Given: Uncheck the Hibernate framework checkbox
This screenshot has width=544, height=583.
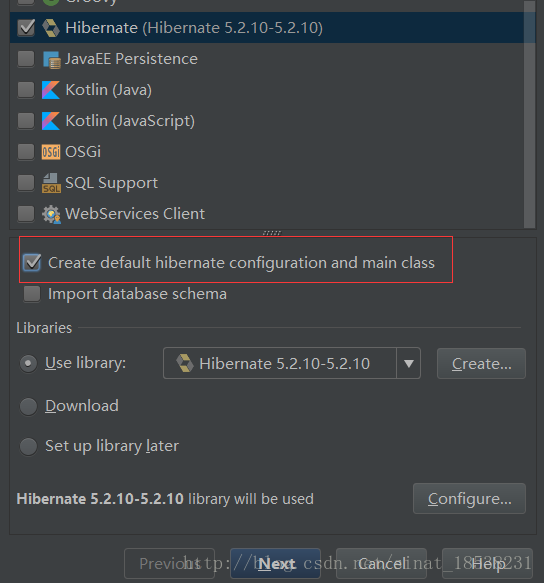Looking at the screenshot, I should coord(26,28).
